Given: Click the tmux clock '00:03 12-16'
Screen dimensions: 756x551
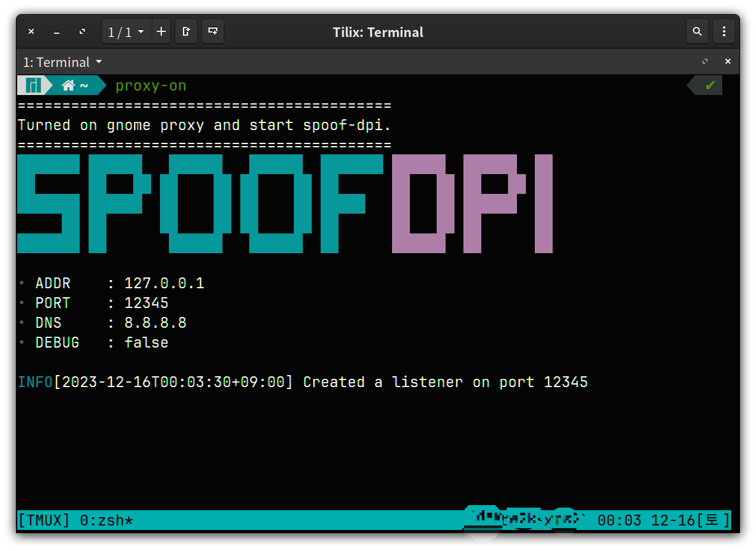Looking at the screenshot, I should (x=646, y=520).
